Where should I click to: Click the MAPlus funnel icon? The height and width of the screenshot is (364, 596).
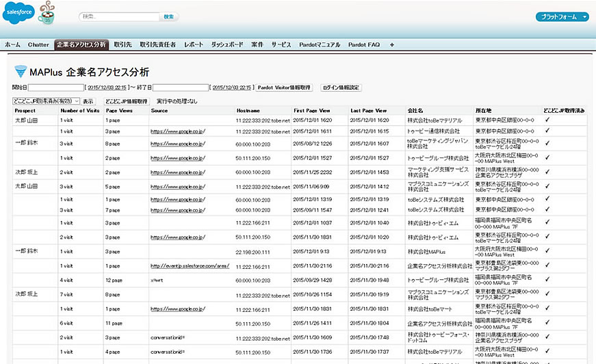[21, 71]
